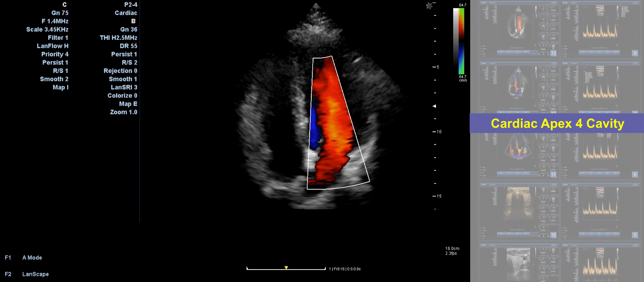Click the 'LanSRI 3' parameter

click(x=124, y=87)
